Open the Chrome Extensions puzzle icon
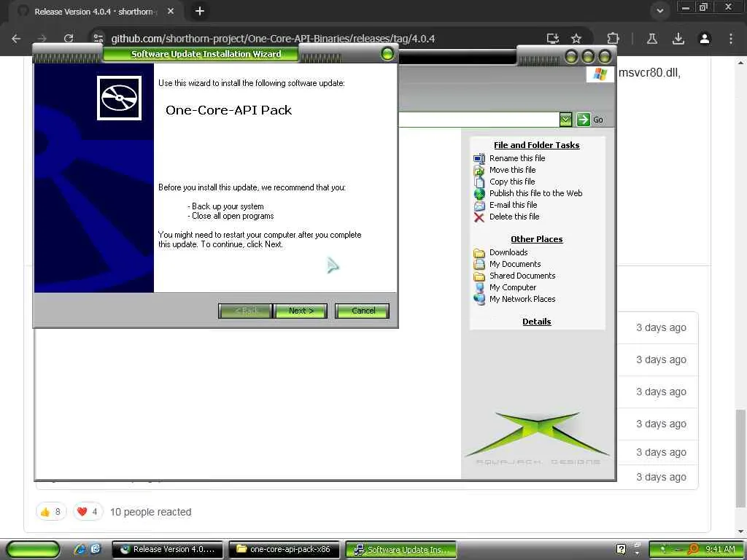 coord(613,39)
